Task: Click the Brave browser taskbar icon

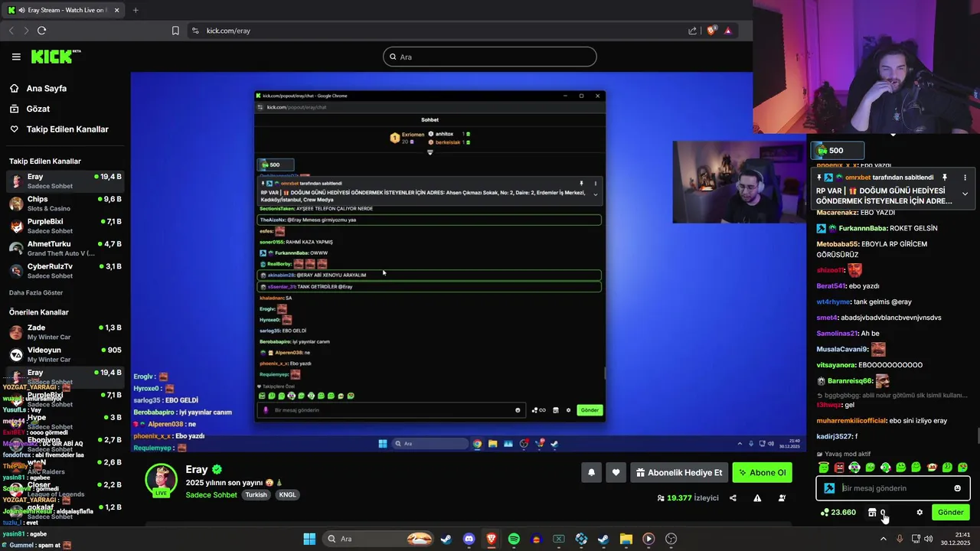Action: pyautogui.click(x=491, y=539)
